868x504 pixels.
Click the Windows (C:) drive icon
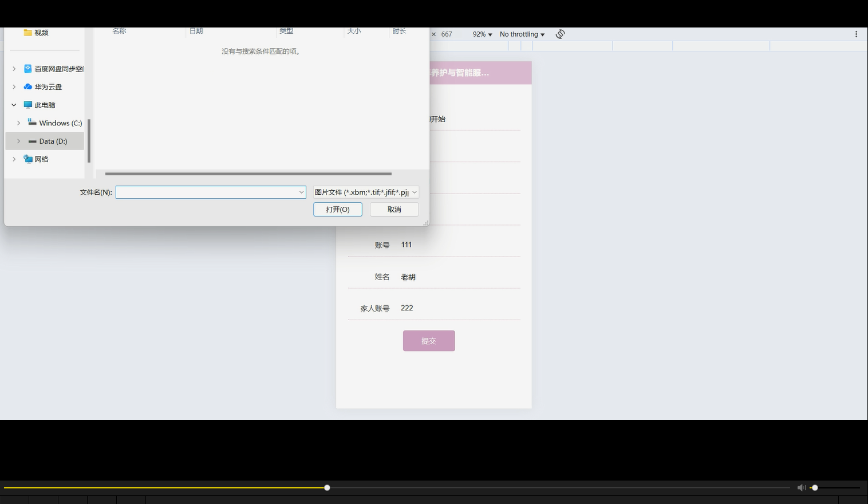coord(32,123)
